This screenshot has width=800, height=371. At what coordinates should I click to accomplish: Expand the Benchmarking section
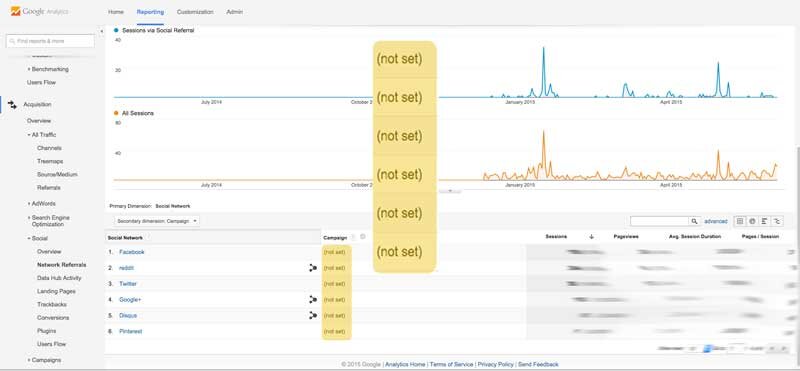[48, 69]
